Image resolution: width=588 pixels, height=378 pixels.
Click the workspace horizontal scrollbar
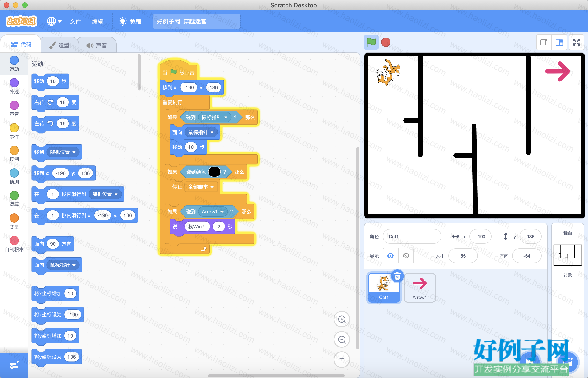pyautogui.click(x=276, y=375)
